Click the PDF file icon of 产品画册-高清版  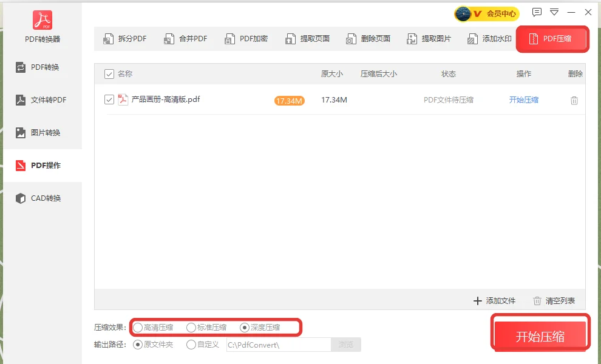point(123,99)
